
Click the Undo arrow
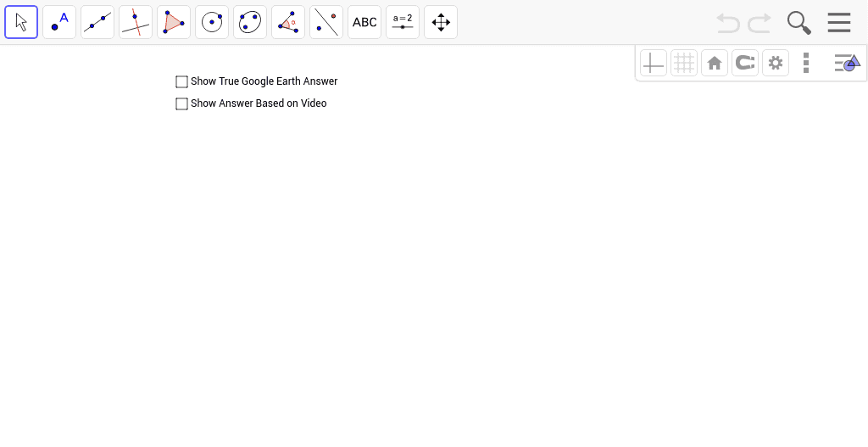click(x=728, y=23)
